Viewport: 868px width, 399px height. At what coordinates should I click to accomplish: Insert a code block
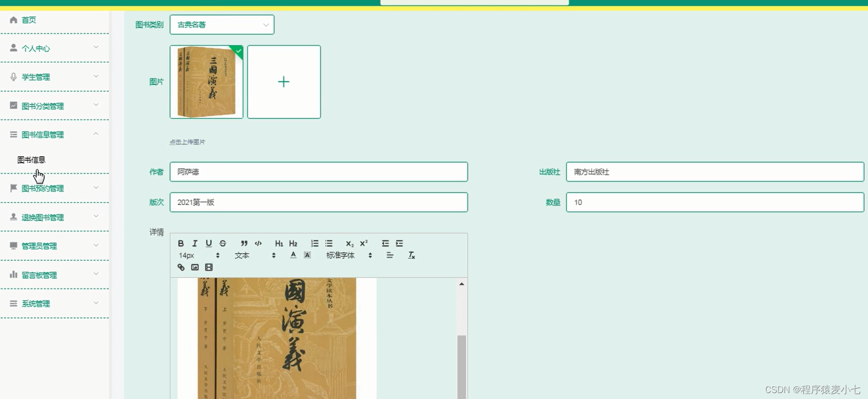point(258,243)
